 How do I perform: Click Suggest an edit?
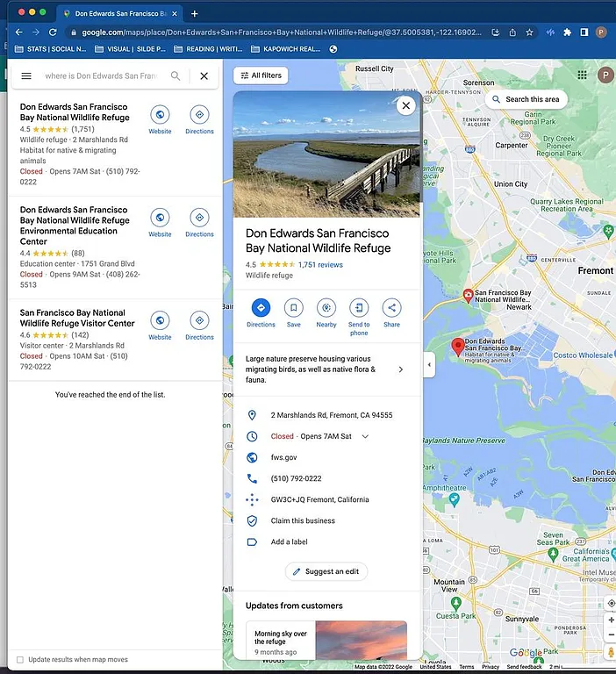coord(326,571)
